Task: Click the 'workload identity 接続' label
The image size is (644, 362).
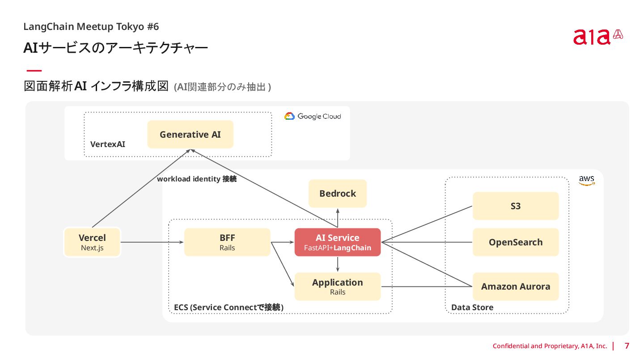Action: pyautogui.click(x=197, y=179)
